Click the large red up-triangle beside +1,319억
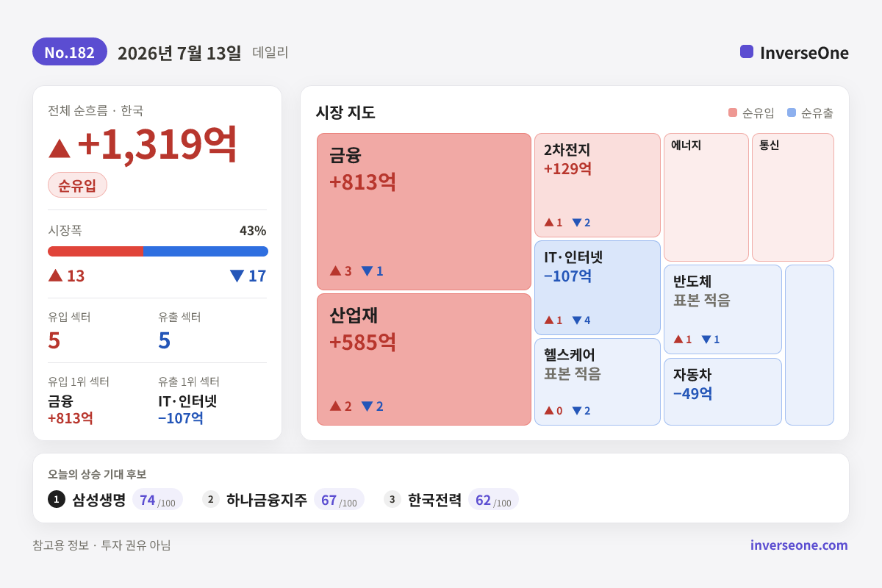Viewport: 882px width, 588px height. pos(60,148)
